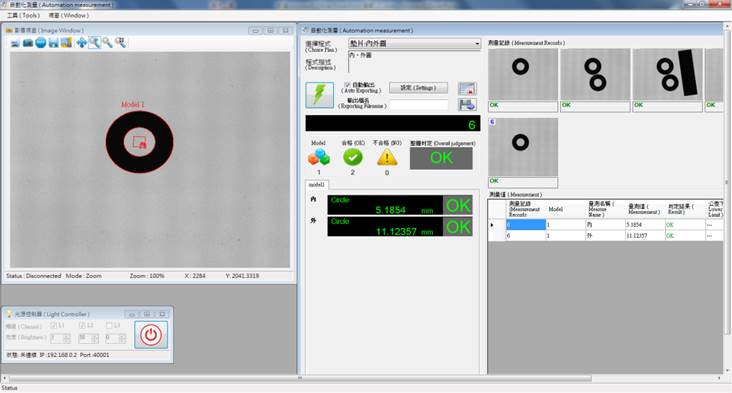This screenshot has height=393, width=732.
Task: Click the Exporting Filename input field
Action: [x=419, y=105]
